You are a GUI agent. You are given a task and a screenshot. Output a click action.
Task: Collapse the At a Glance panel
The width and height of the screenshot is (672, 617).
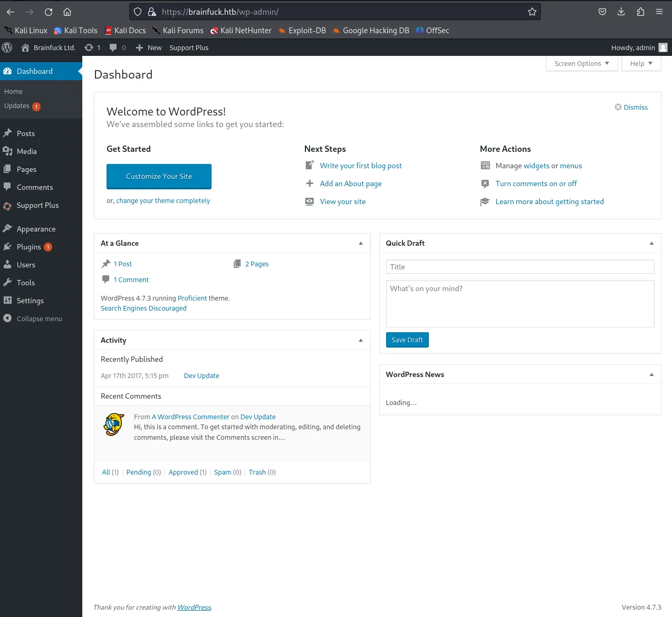(x=361, y=243)
